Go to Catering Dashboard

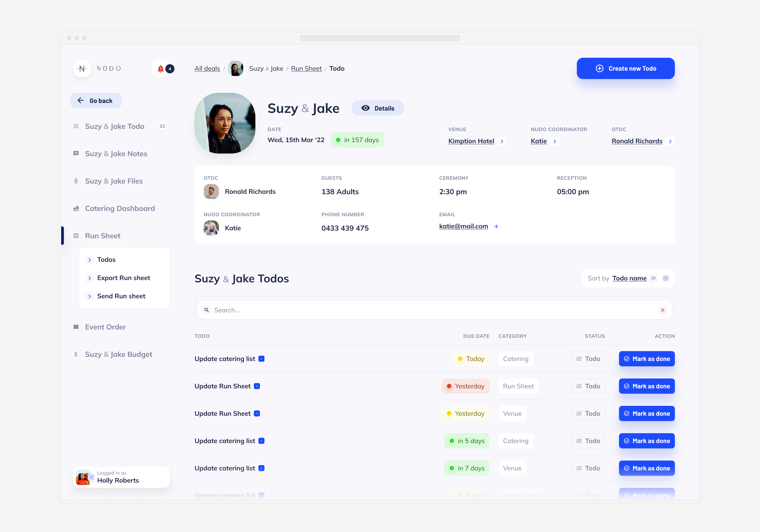(120, 208)
